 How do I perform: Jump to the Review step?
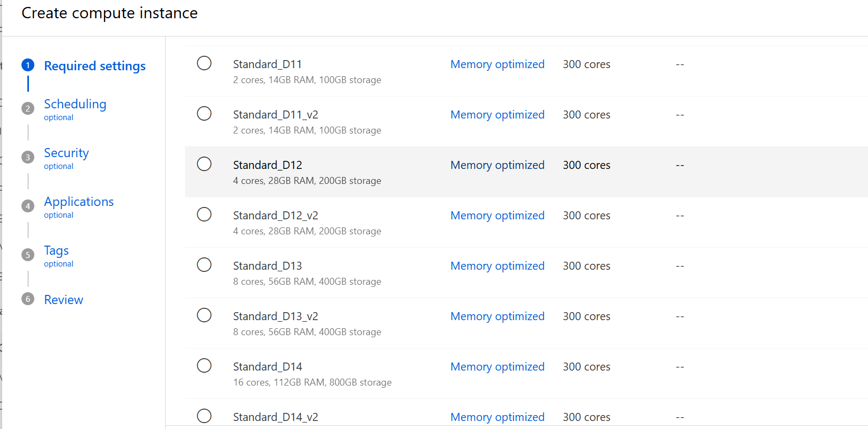coord(63,299)
